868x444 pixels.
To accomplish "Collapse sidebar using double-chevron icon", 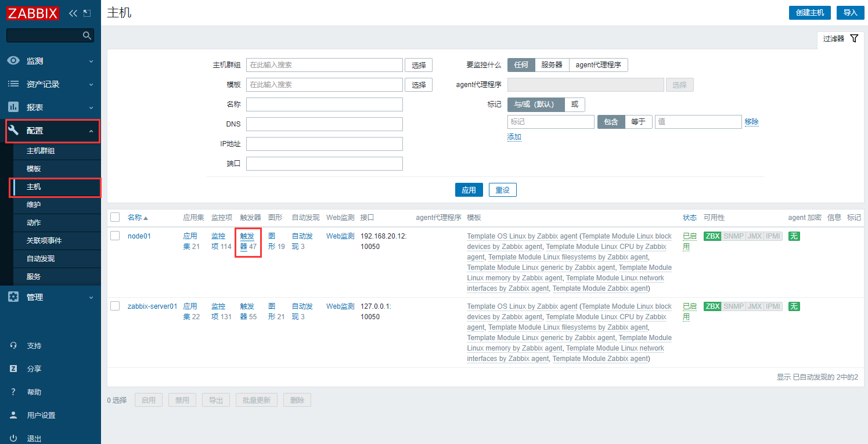I will 73,13.
